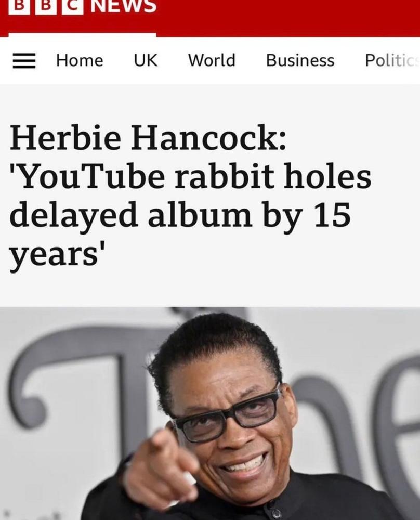Select the World section tab
The image size is (420, 520).
coord(212,60)
